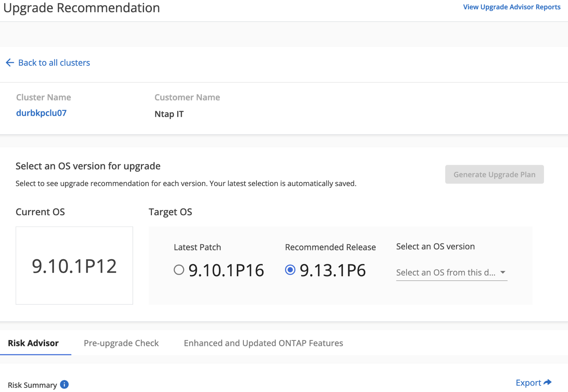Open the Risk Summary info icon

coord(64,385)
